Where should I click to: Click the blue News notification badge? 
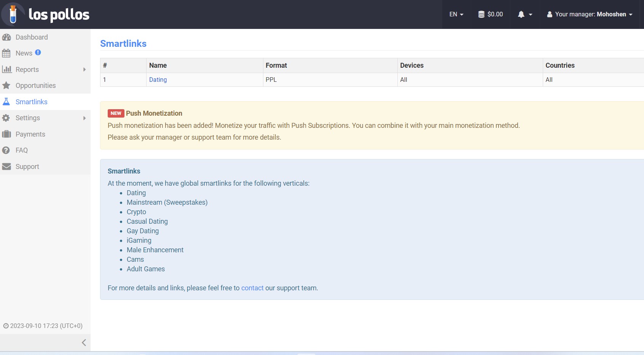point(38,53)
